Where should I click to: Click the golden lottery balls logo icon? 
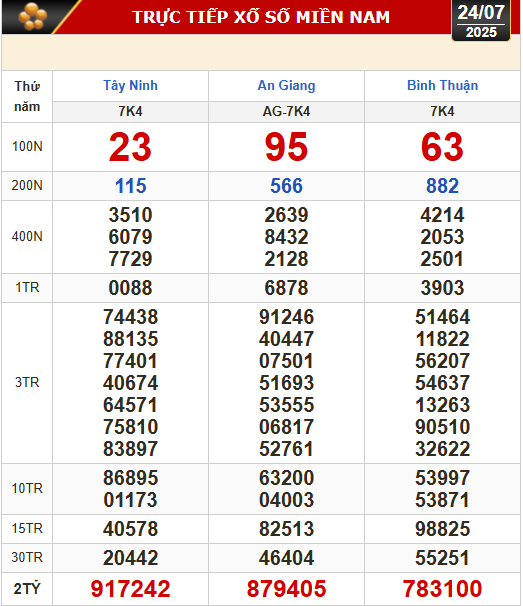coord(33,16)
